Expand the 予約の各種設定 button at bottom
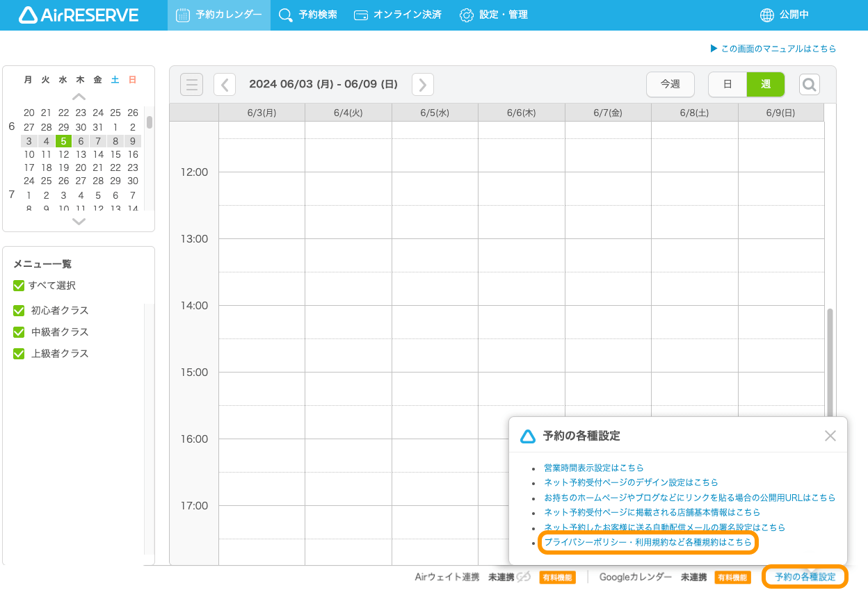 click(x=805, y=577)
